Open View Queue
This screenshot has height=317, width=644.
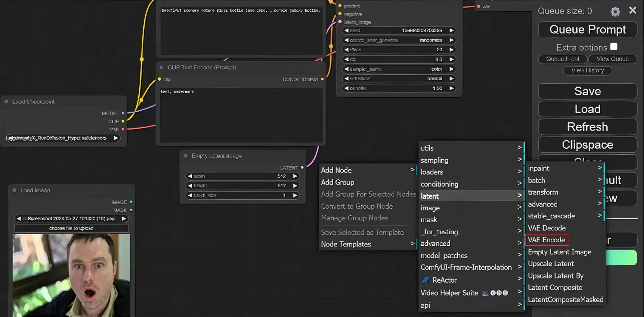[x=613, y=59]
